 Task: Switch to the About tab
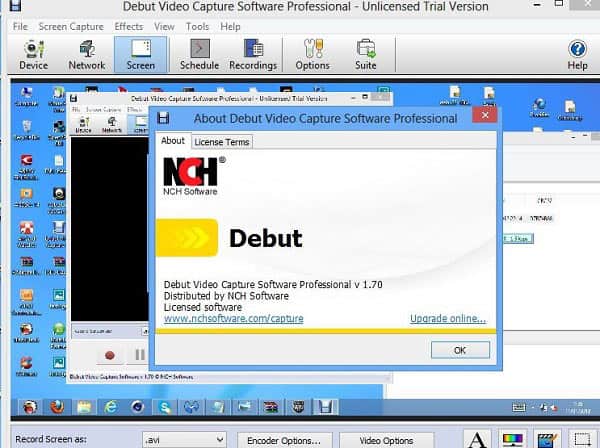point(173,141)
